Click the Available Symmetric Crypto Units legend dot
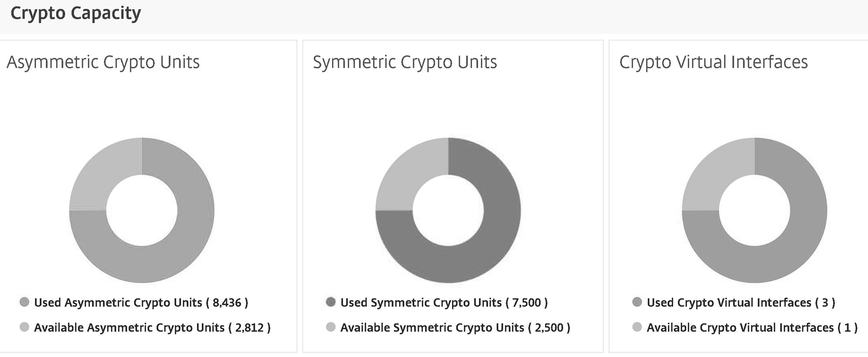Screen dimensions: 868x357 [x=331, y=327]
